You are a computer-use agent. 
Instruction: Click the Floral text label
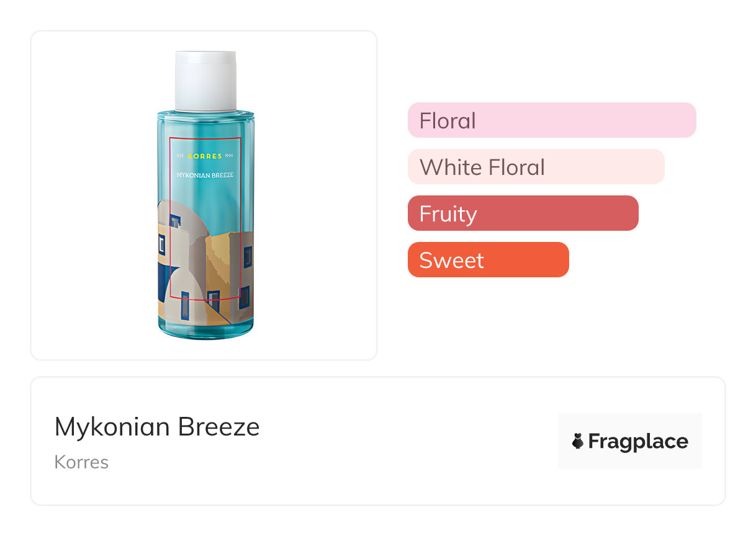click(448, 120)
